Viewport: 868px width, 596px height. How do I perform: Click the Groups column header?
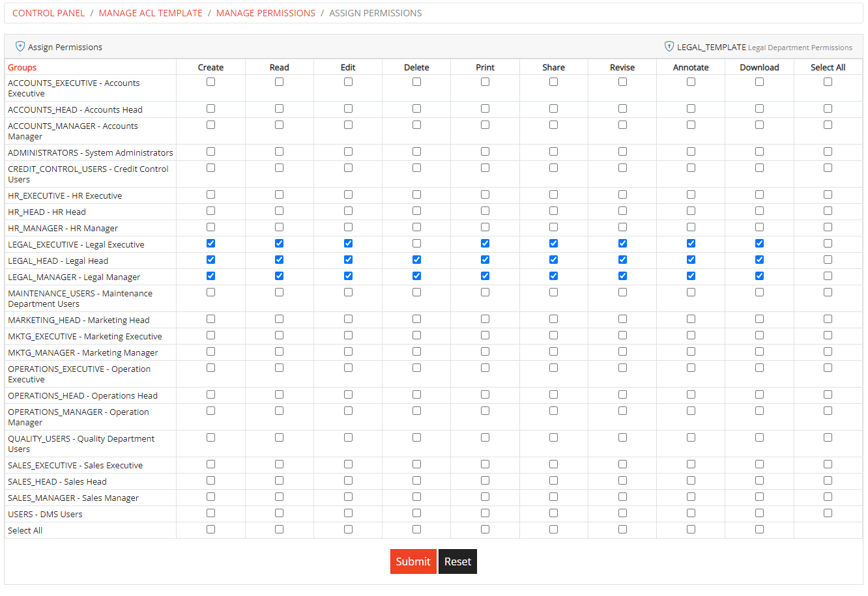(22, 68)
